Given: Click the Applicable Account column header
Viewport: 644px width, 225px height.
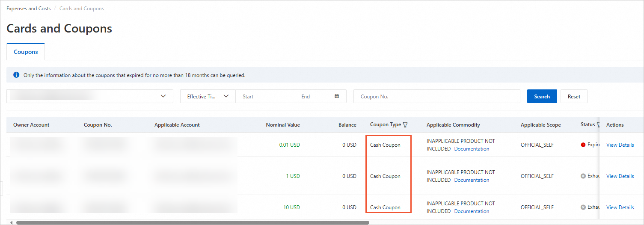Looking at the screenshot, I should pos(177,125).
